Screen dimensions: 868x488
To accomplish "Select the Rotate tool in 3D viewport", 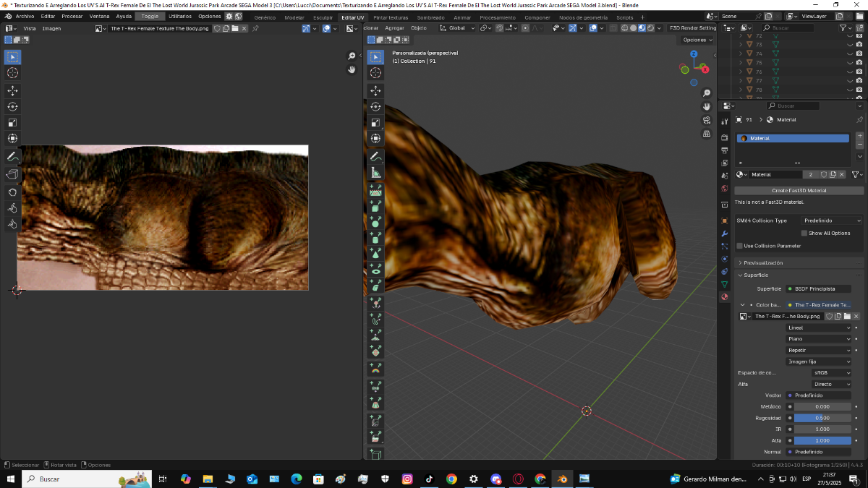I will click(x=375, y=106).
